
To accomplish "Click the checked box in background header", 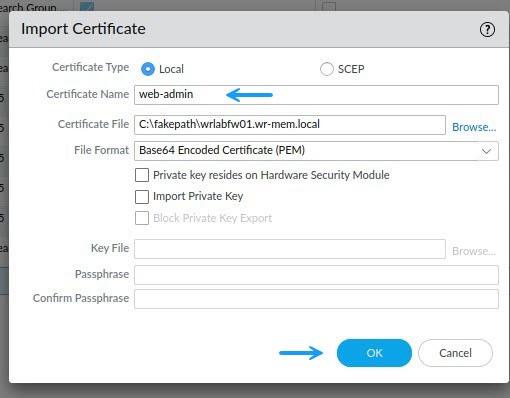I will (x=87, y=5).
